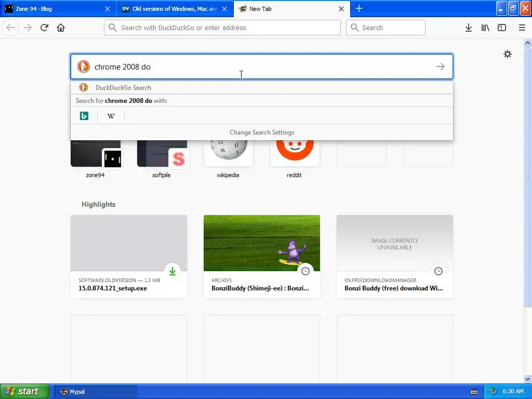Open the Library icon
This screenshot has height=399, width=532.
tap(485, 28)
